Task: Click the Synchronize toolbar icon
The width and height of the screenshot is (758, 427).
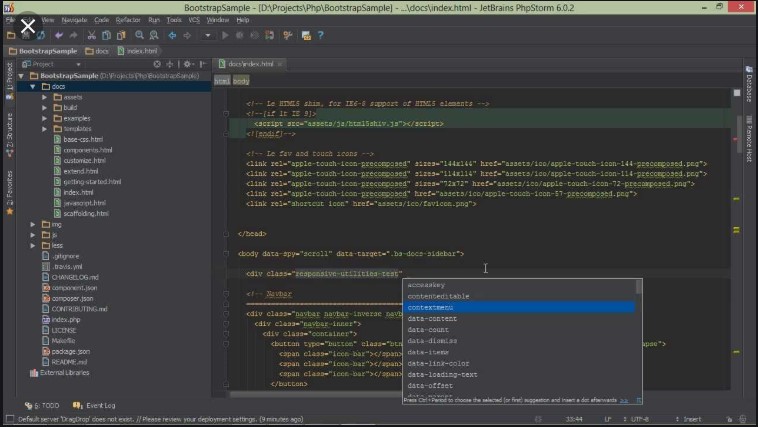Action: coord(41,35)
